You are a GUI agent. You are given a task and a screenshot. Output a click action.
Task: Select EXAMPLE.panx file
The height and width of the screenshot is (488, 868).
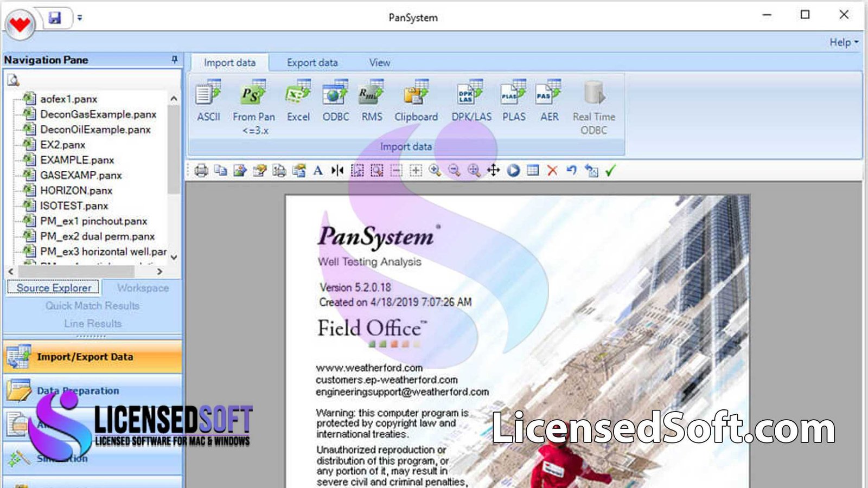[x=77, y=160]
